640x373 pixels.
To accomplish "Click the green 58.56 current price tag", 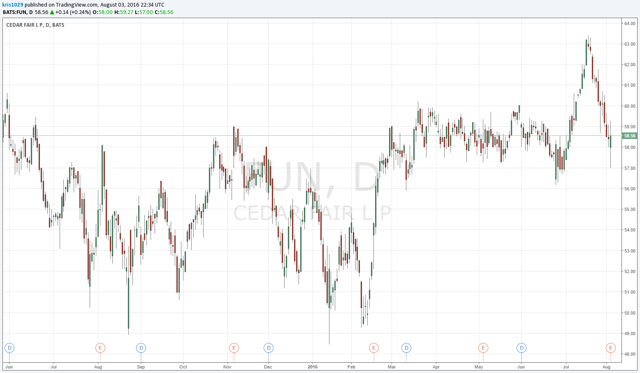I will click(x=629, y=136).
